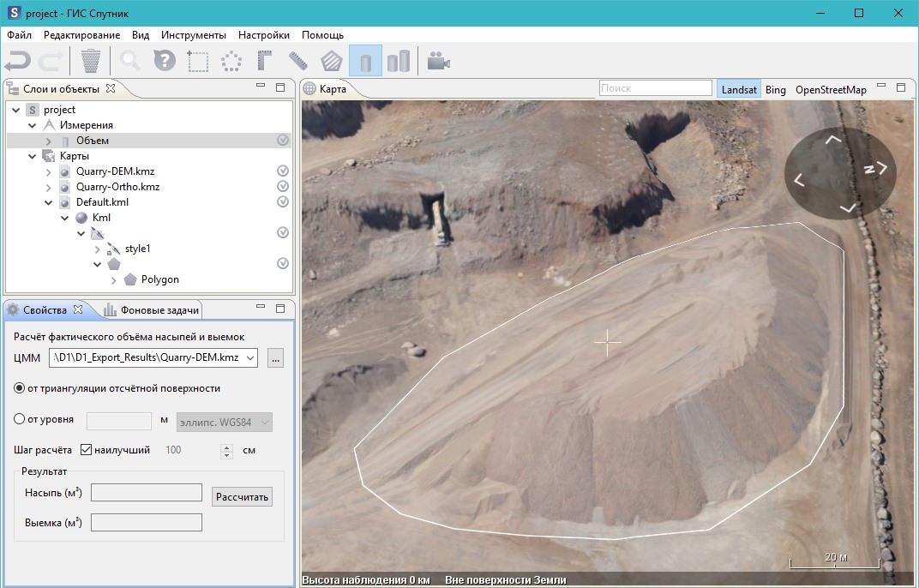The width and height of the screenshot is (919, 588).
Task: Select the ruler distance tool
Action: 298,61
